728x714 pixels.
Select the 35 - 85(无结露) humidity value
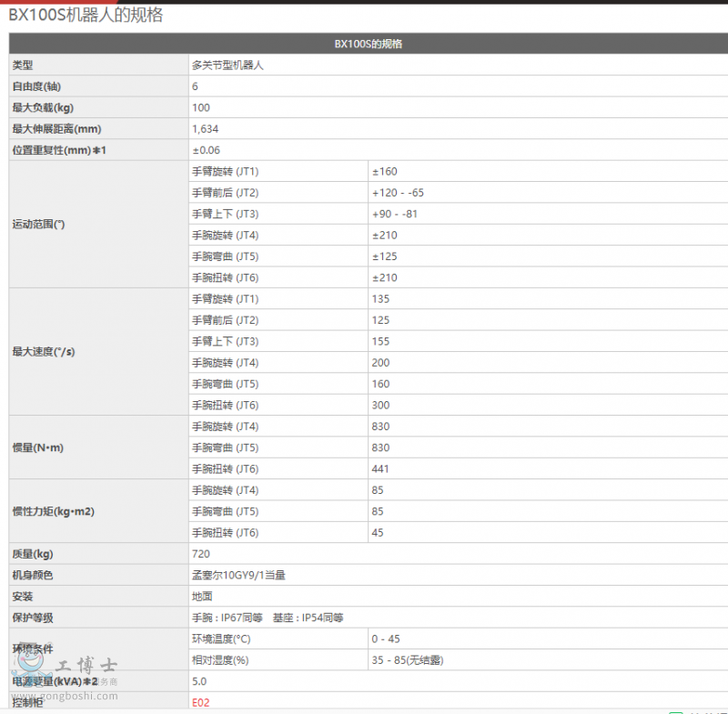[x=408, y=659]
